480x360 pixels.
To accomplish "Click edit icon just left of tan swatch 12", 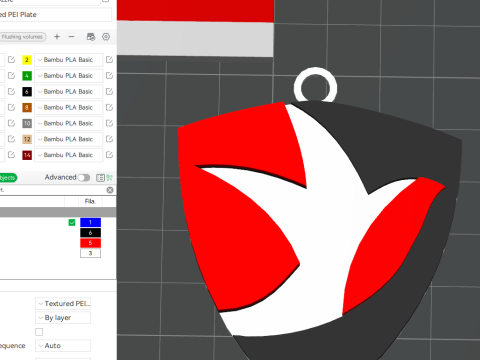I will (x=11, y=139).
